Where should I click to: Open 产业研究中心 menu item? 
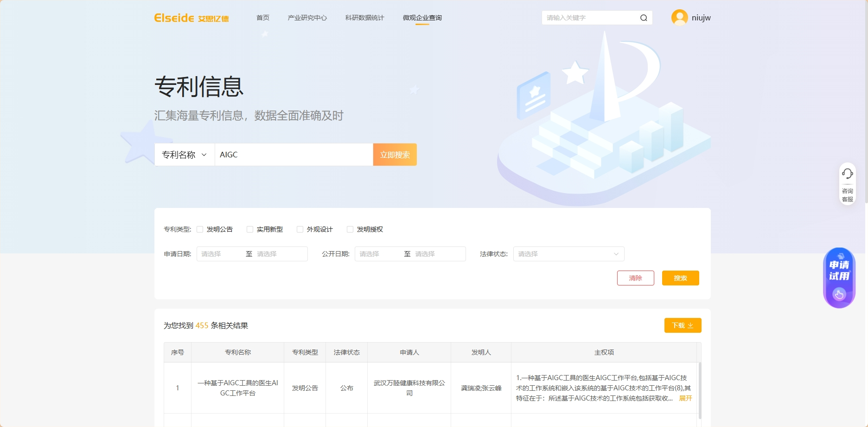click(307, 18)
